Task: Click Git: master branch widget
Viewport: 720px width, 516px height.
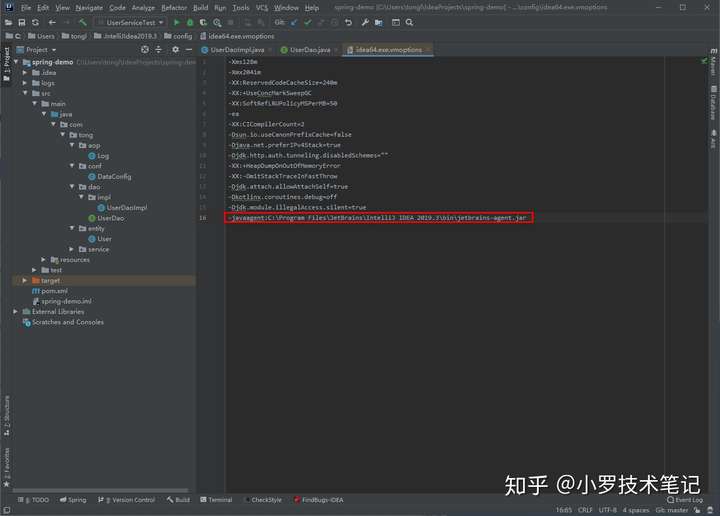Action: click(671, 510)
